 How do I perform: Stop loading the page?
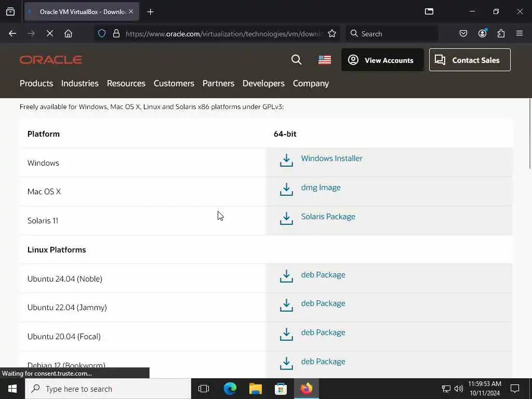(x=49, y=34)
